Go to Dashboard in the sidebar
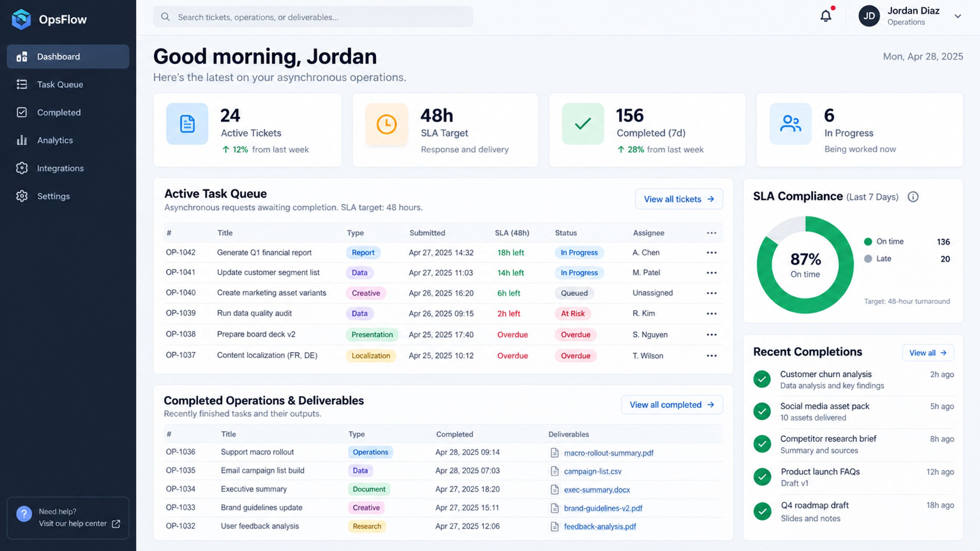980x551 pixels. coord(68,57)
